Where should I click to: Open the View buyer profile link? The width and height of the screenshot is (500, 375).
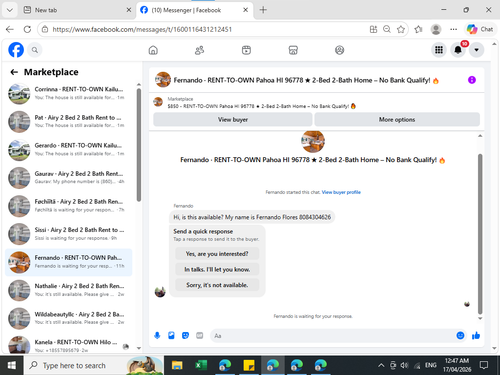coord(341,192)
